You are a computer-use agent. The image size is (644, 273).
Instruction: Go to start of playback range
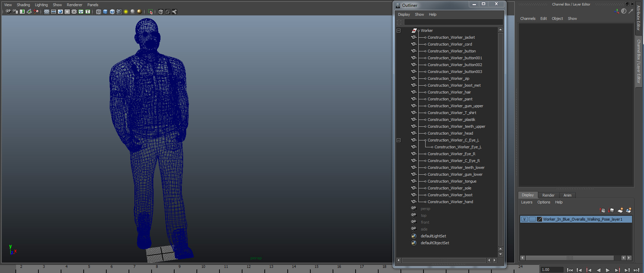pos(570,270)
